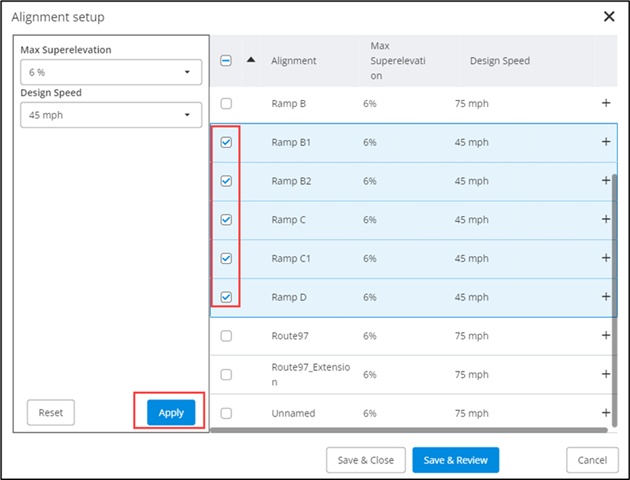Click the plus icon for Ramp B
The image size is (630, 480).
(x=605, y=103)
